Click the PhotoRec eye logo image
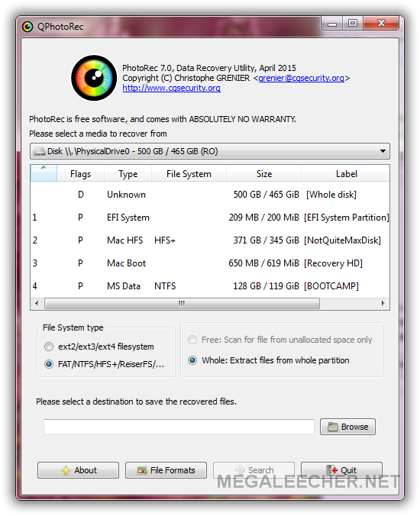This screenshot has width=420, height=516. [x=94, y=78]
